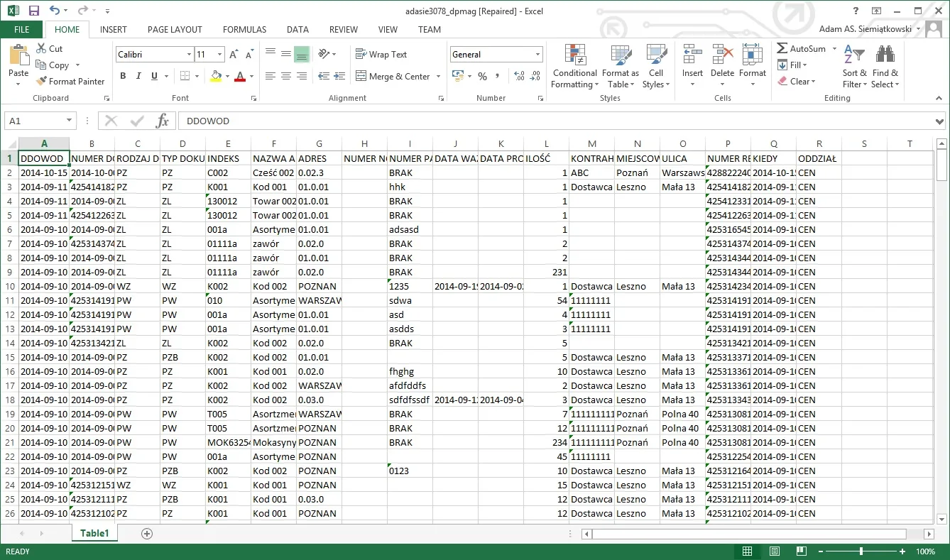Toggle Underline formatting

coord(154,76)
